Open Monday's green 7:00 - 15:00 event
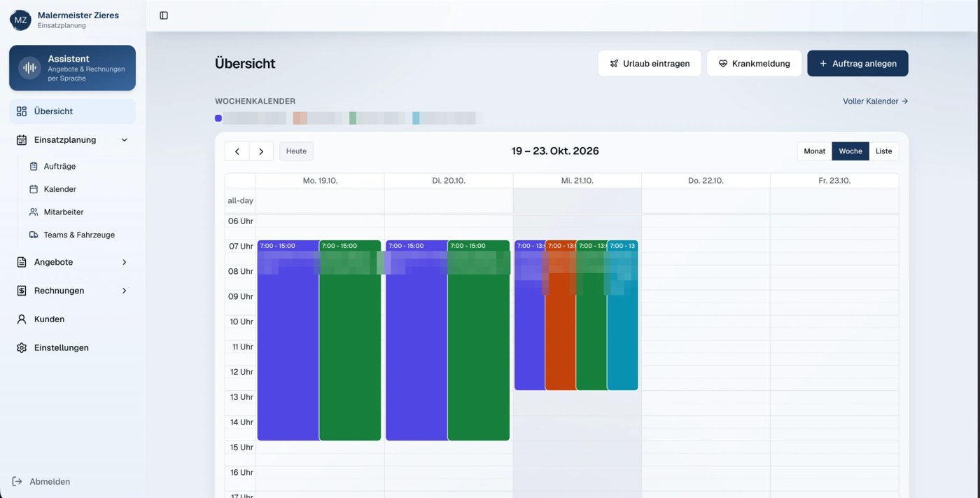The width and height of the screenshot is (980, 498). 350,340
